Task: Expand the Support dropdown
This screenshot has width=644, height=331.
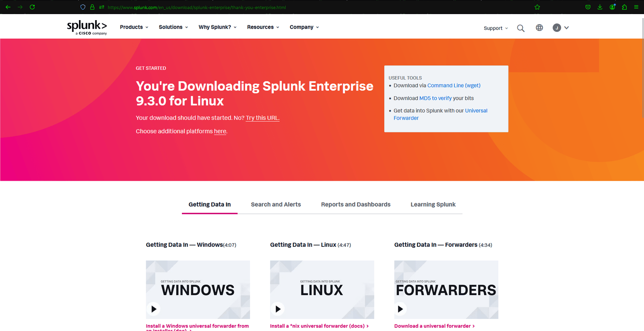Action: click(496, 28)
